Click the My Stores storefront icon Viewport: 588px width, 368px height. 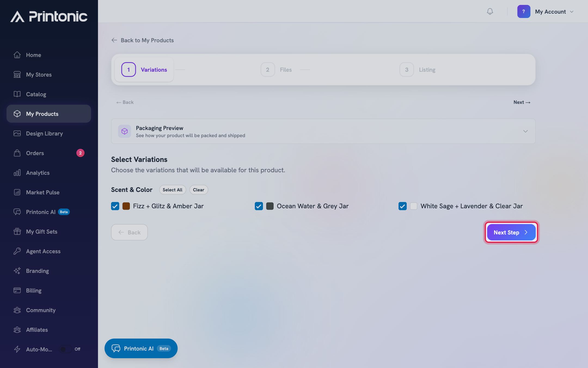17,74
